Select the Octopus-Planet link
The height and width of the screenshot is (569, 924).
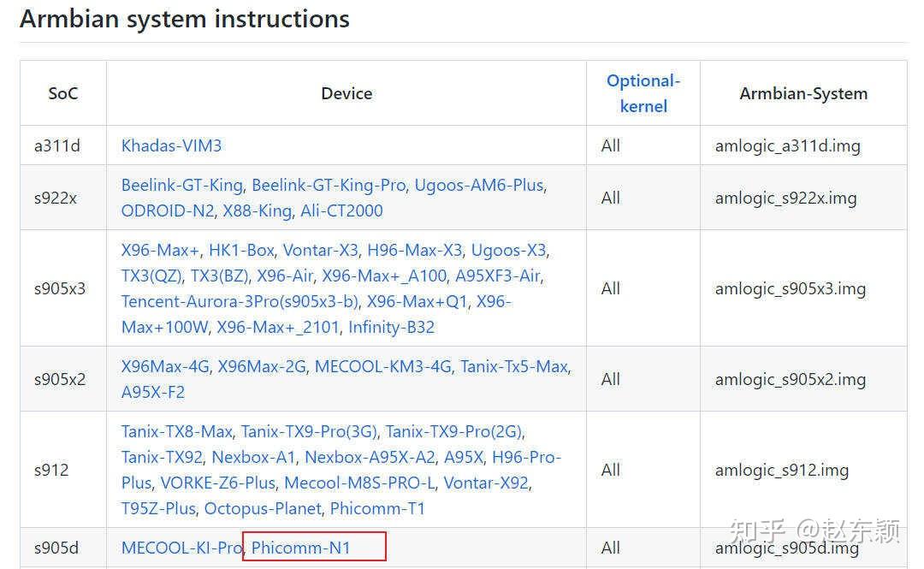coord(263,508)
